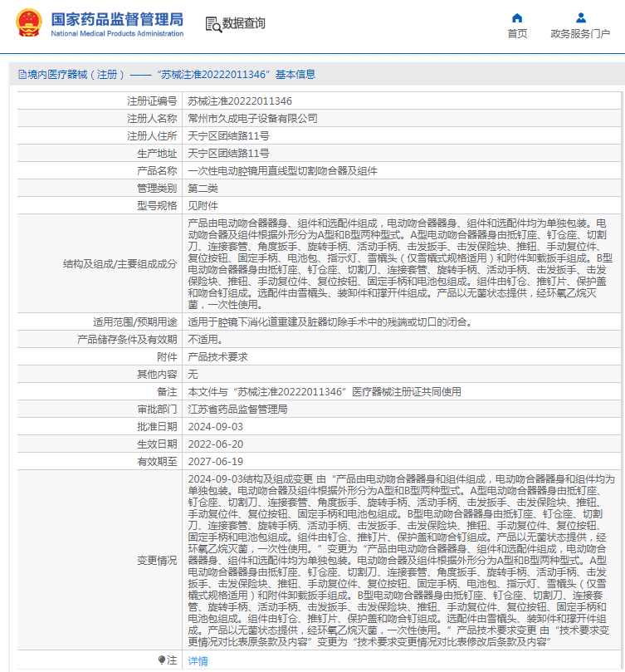Click effective date 2022-06-20
This screenshot has width=625, height=672.
pyautogui.click(x=216, y=444)
